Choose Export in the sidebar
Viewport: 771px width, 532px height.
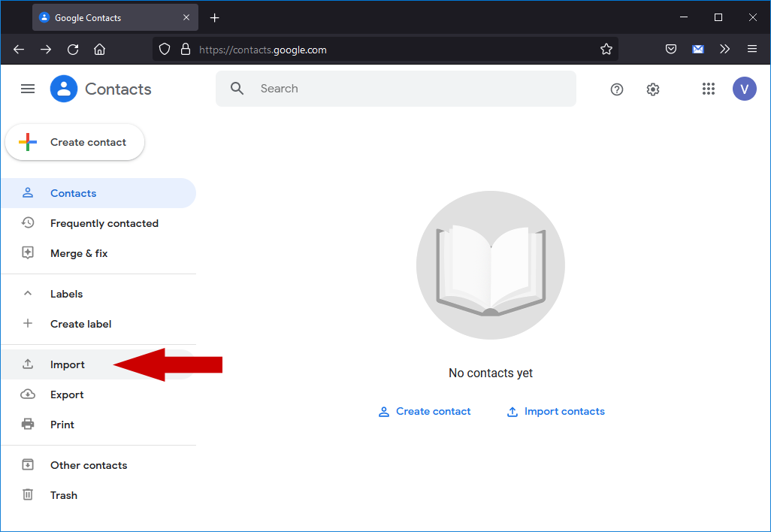click(x=98, y=394)
